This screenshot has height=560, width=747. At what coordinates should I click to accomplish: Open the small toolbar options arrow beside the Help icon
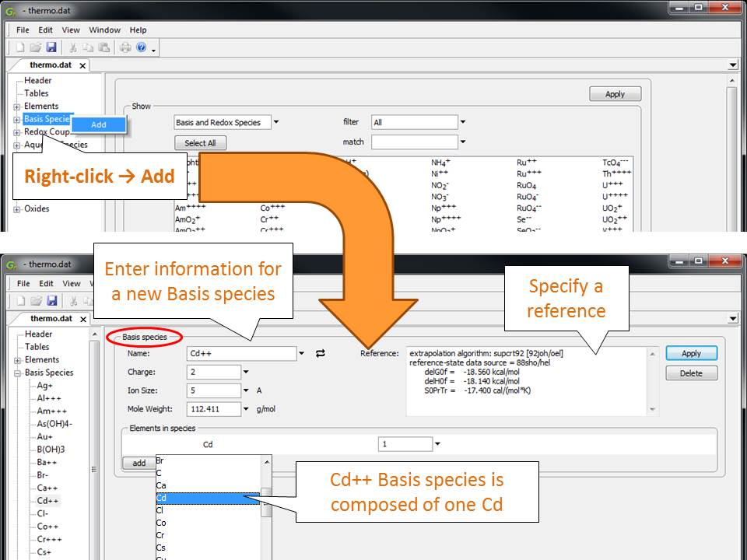click(153, 50)
